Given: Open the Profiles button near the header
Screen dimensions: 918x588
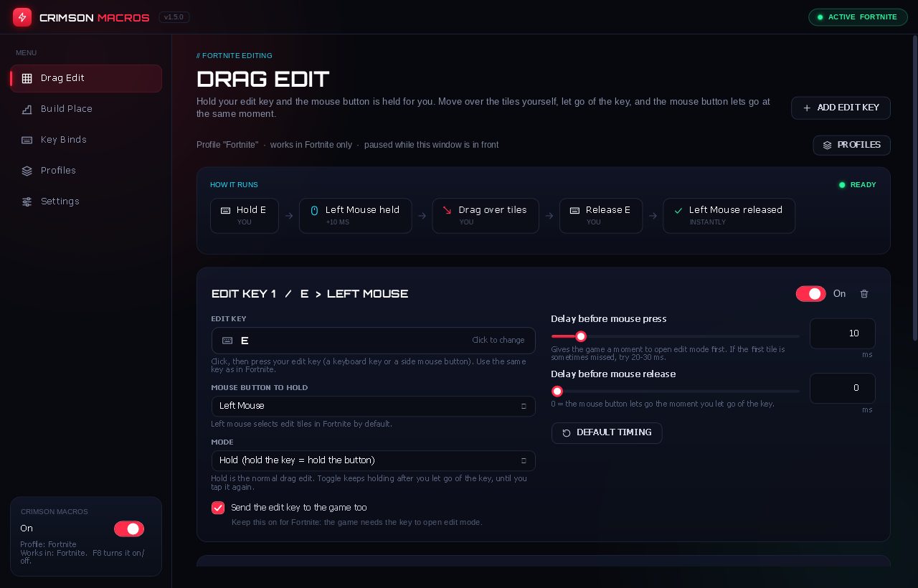Looking at the screenshot, I should click(x=852, y=145).
